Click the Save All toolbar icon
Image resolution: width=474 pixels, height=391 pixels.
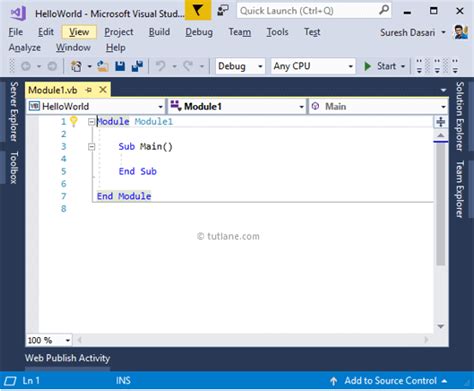[137, 66]
